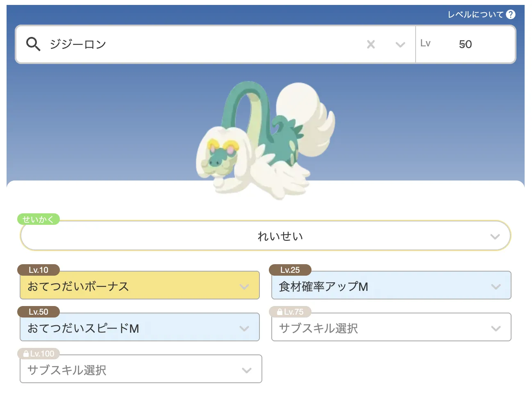Click the Lv.10 label badge
Screen dimensions: 532x393
click(x=39, y=270)
